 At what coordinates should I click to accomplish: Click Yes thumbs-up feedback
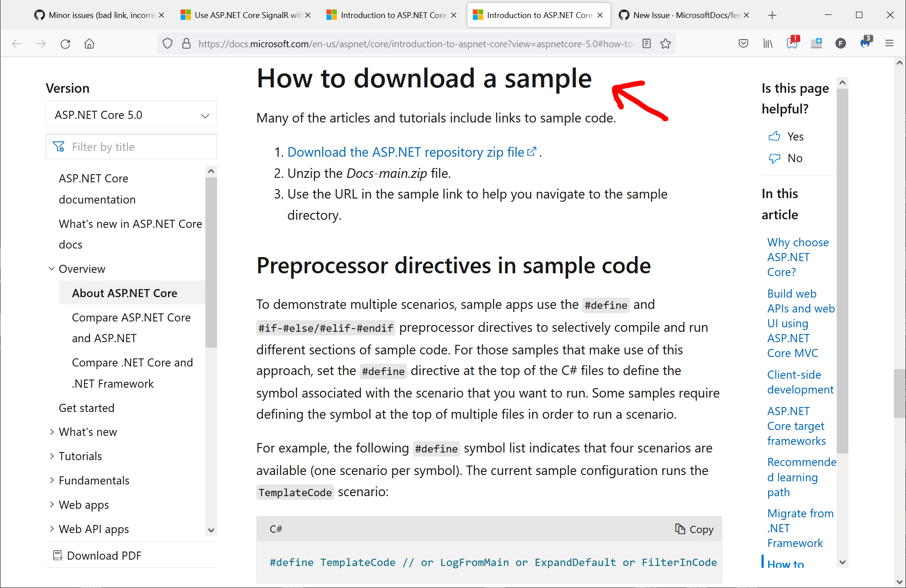pyautogui.click(x=786, y=136)
